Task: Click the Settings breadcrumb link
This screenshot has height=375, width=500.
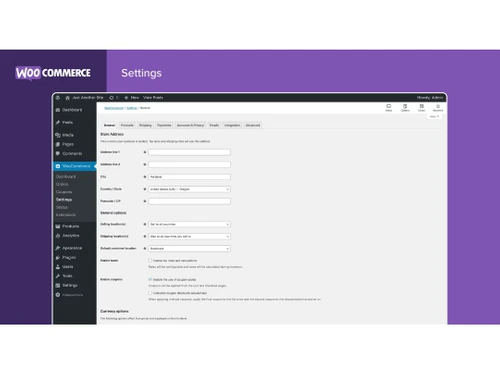Action: (132, 108)
